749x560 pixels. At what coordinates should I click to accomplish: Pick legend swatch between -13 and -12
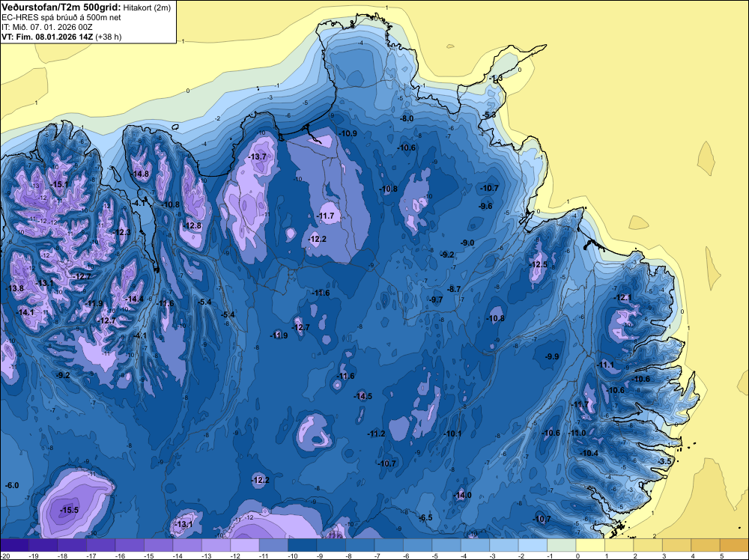pos(216,545)
